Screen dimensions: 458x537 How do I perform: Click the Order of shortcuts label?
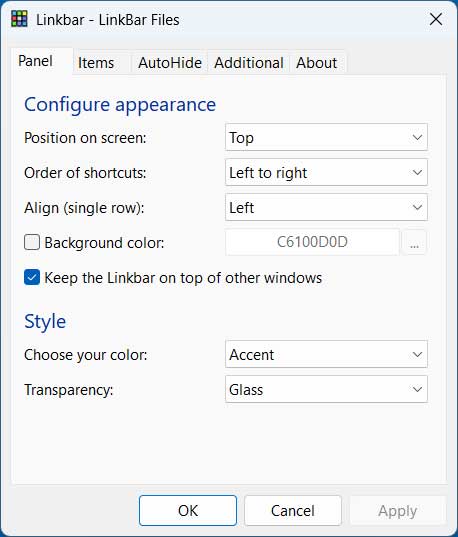coord(85,173)
